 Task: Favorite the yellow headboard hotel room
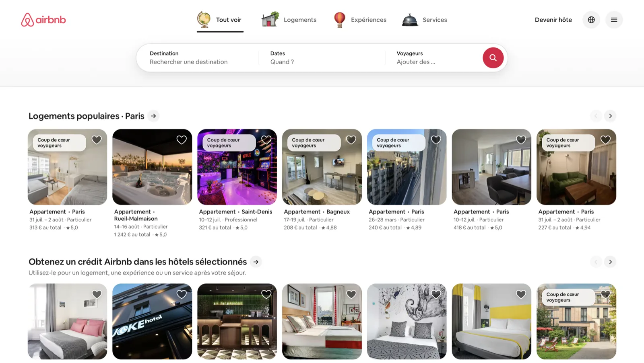(521, 294)
